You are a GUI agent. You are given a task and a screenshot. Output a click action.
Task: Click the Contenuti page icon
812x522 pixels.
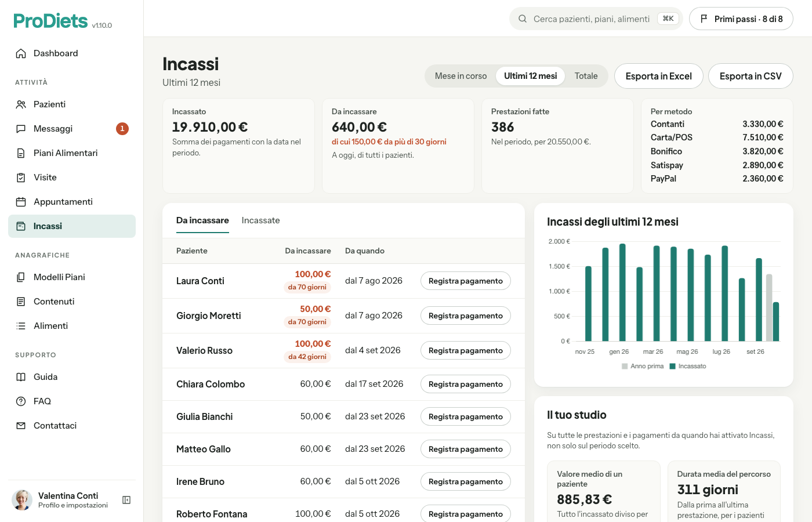pos(21,302)
